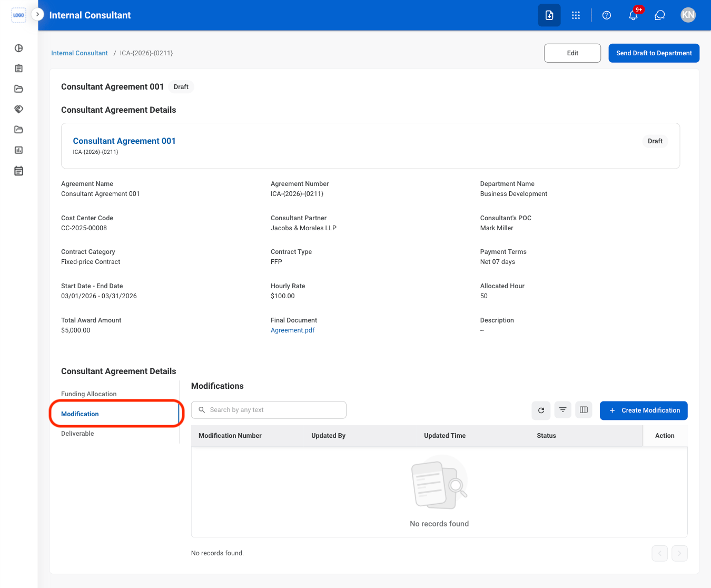Image resolution: width=711 pixels, height=588 pixels.
Task: Select the Funding Allocation tab
Action: tap(89, 394)
